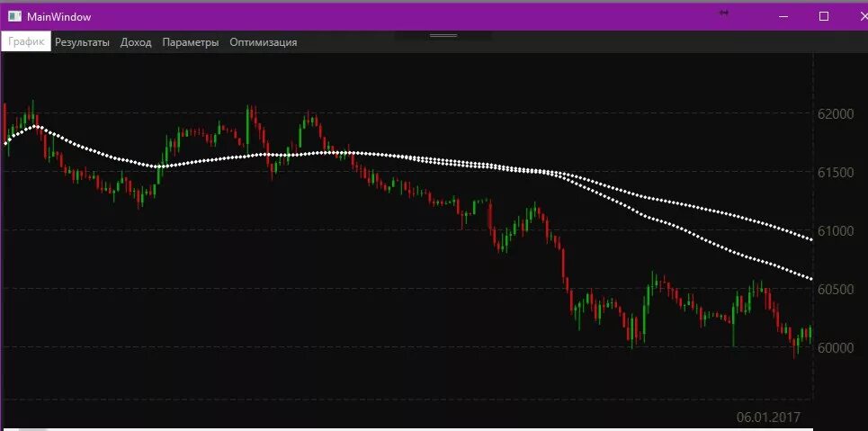Click the 61000 price axis label
This screenshot has width=868, height=431.
tap(836, 231)
